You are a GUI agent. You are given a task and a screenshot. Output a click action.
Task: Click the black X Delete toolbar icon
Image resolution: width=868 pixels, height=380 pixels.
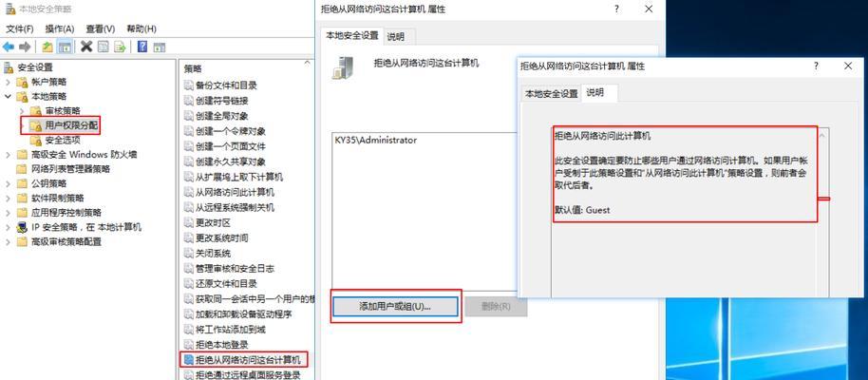click(x=86, y=47)
